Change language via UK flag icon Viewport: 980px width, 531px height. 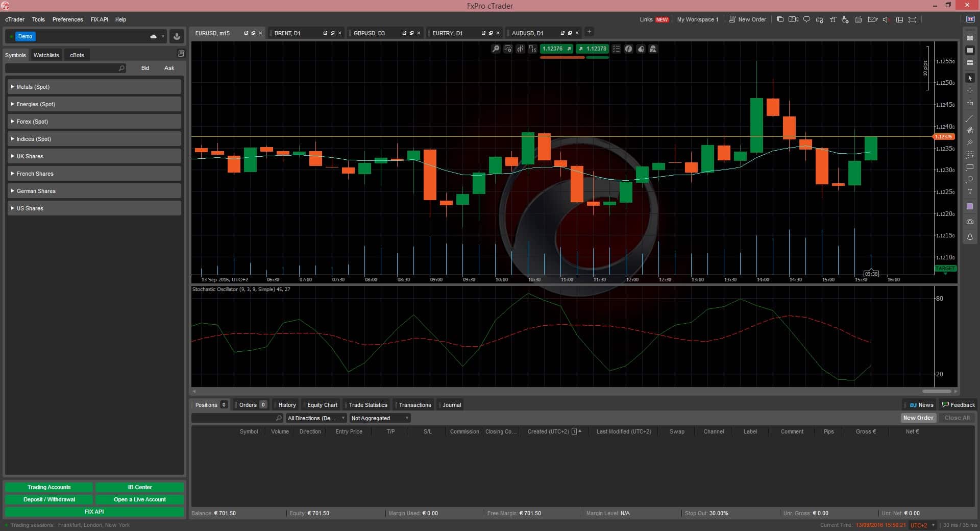pyautogui.click(x=970, y=19)
